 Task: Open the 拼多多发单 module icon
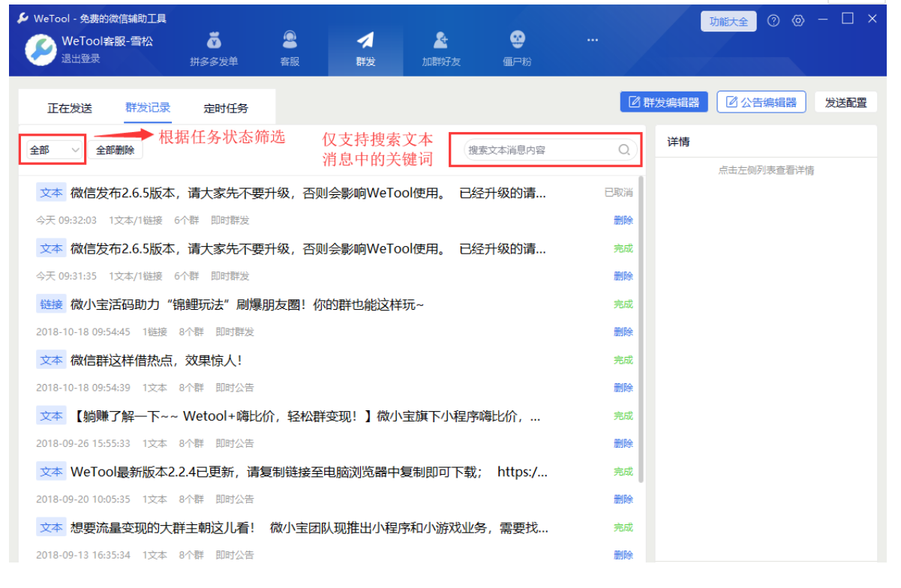point(214,39)
